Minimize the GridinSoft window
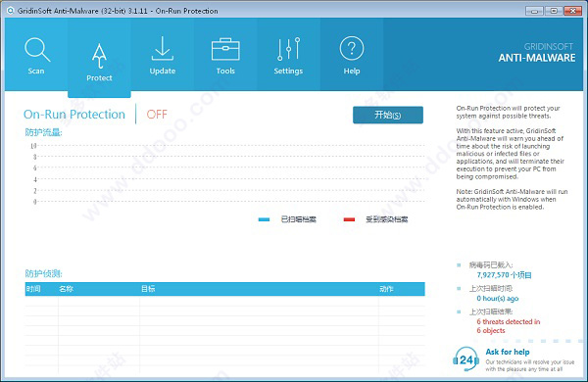This screenshot has width=588, height=382. coord(534,11)
